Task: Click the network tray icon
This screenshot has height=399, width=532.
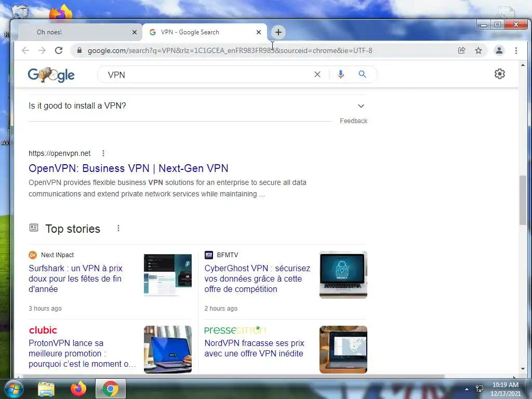Action: pos(480,389)
